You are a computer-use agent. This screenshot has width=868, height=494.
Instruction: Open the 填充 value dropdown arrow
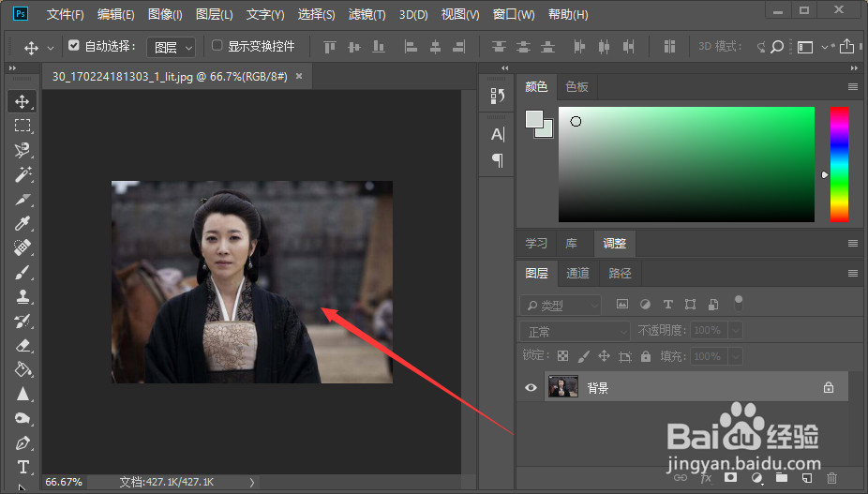tap(735, 356)
